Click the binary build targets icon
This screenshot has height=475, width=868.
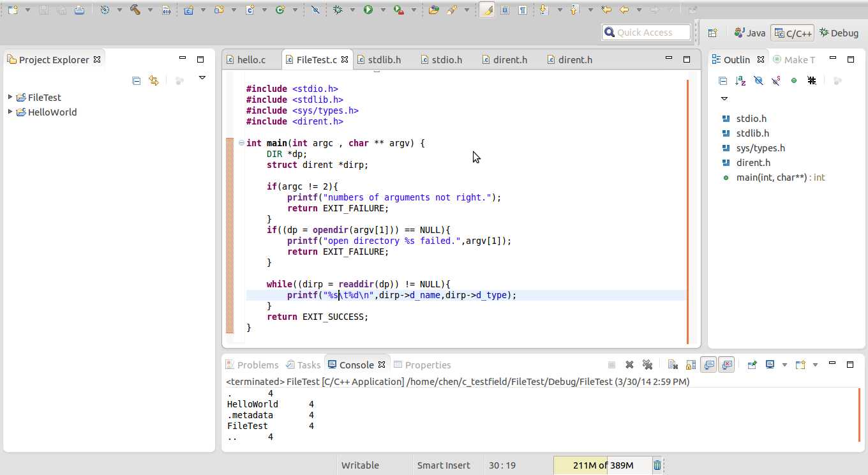pyautogui.click(x=166, y=10)
